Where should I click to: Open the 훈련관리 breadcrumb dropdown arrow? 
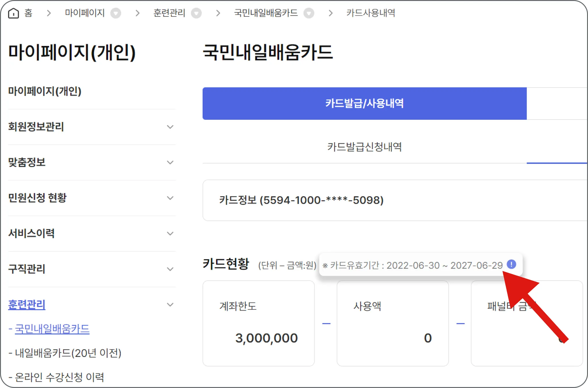point(196,13)
